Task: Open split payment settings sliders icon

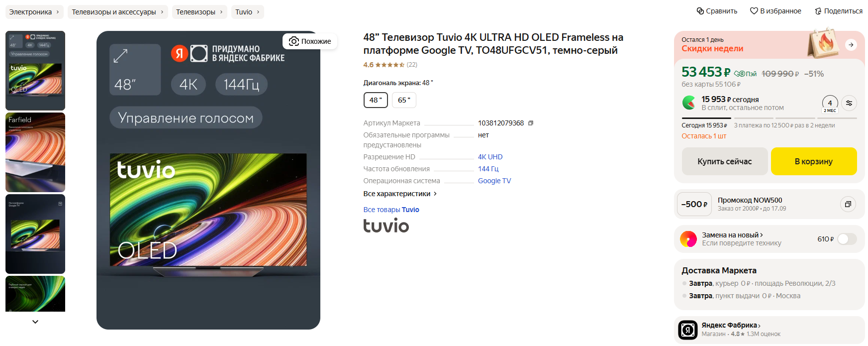Action: click(x=849, y=103)
